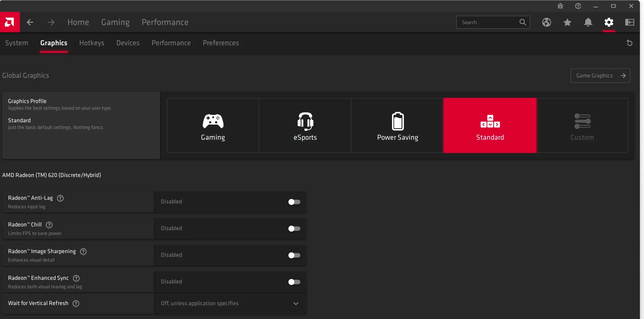Show help for Radeon Image Sharpening
Image resolution: width=644 pixels, height=319 pixels.
[x=83, y=252]
